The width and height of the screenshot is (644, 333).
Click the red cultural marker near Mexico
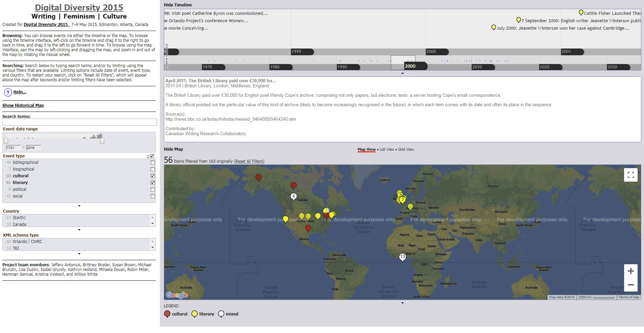[308, 229]
